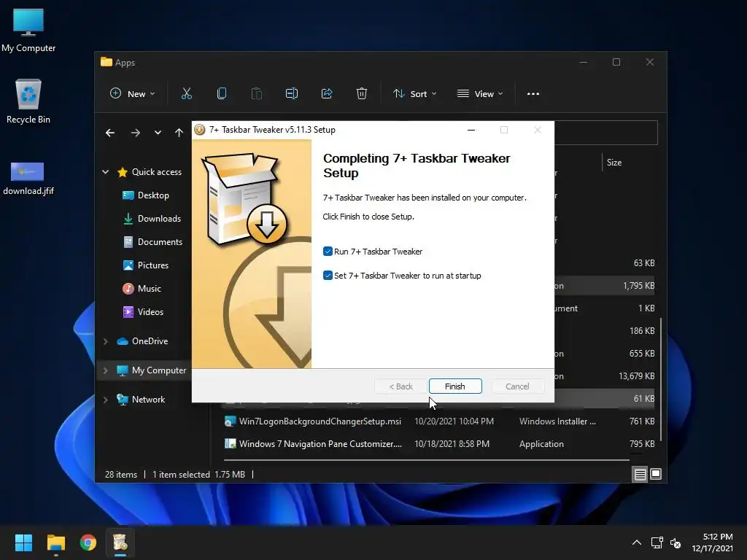Click the 13,679 KB size cell
Screen dimensions: 747x560
[x=636, y=376]
